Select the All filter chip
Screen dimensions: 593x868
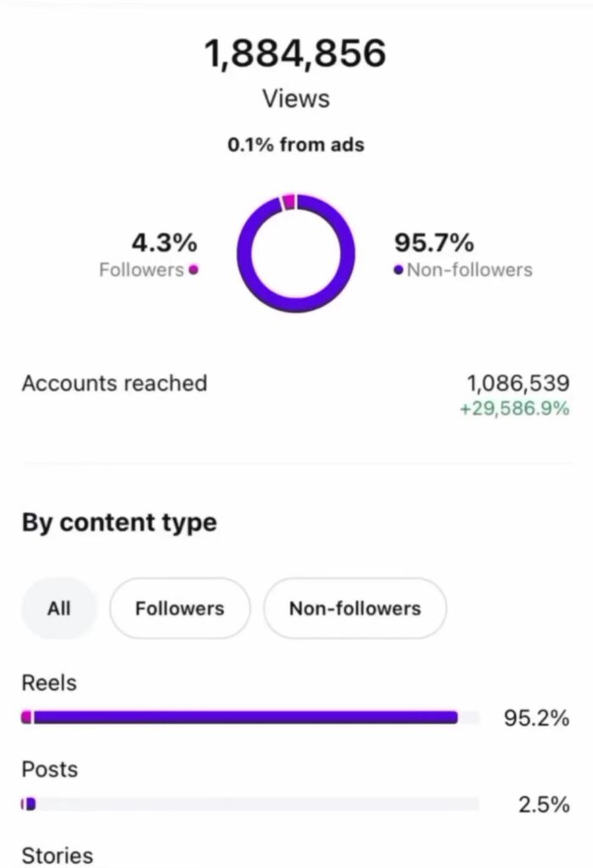(x=59, y=609)
